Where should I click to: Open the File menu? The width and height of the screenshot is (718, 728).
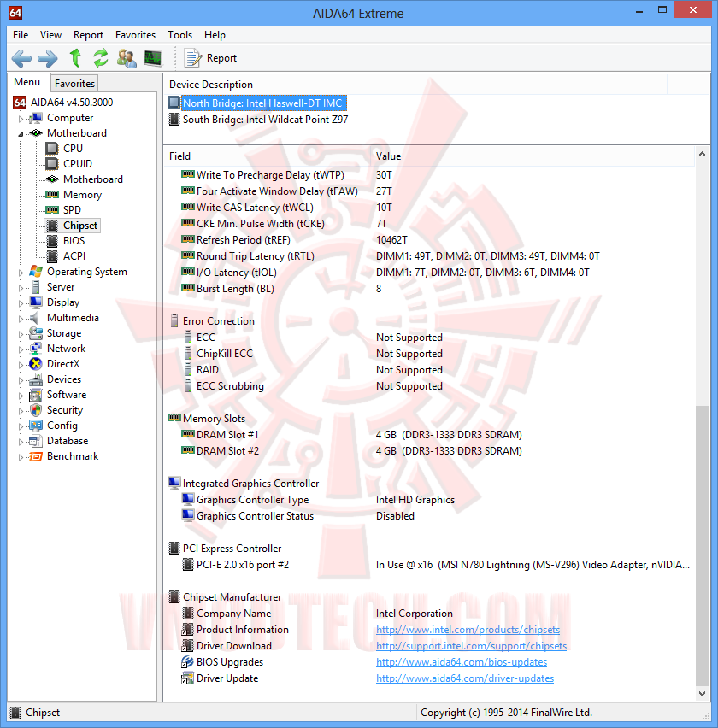point(21,35)
